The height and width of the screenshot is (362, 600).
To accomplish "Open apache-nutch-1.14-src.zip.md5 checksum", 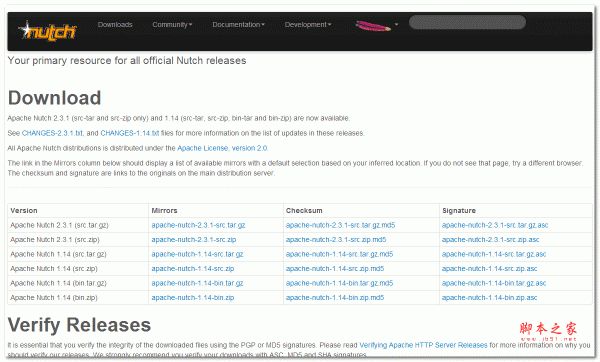I will click(335, 269).
